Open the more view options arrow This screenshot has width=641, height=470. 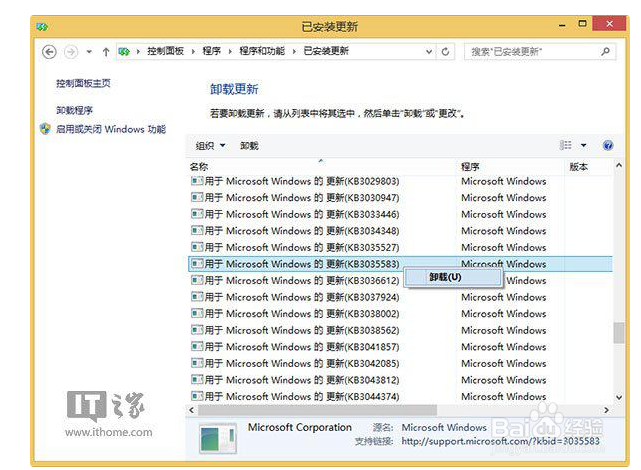pos(583,145)
